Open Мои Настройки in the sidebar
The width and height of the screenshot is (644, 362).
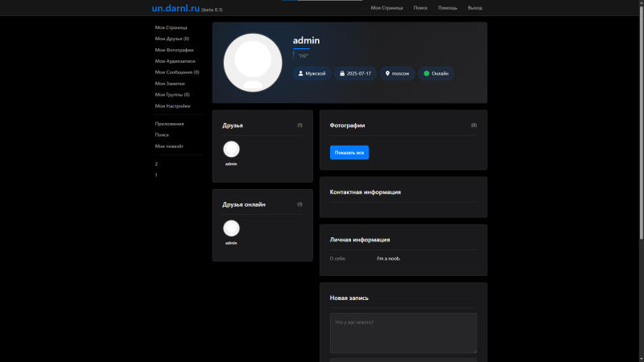172,106
